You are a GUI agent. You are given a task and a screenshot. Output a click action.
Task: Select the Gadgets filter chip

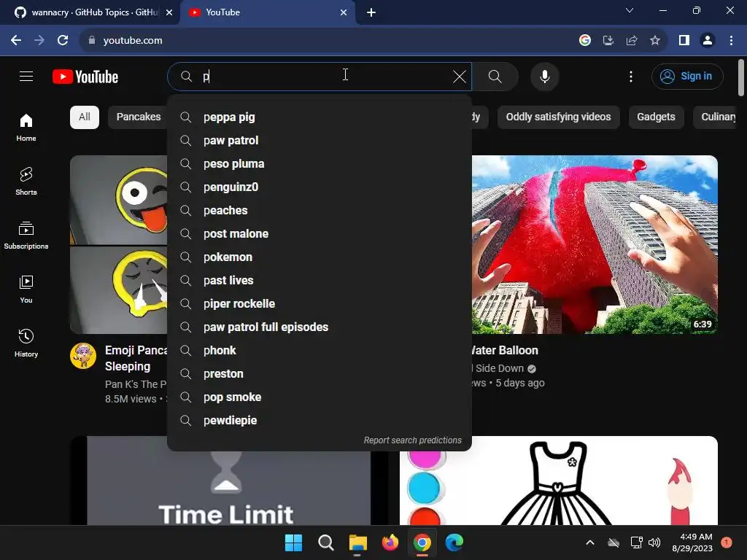pyautogui.click(x=656, y=117)
